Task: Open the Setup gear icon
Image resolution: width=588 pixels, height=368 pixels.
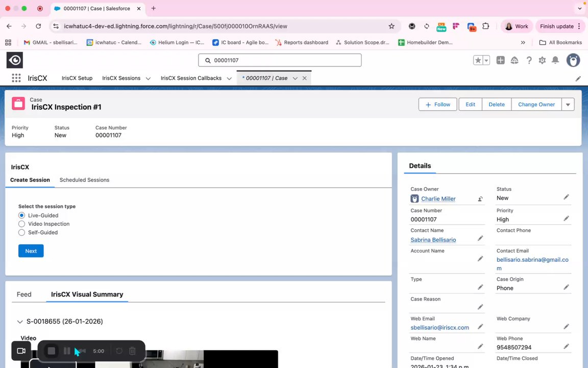Action: click(x=542, y=60)
